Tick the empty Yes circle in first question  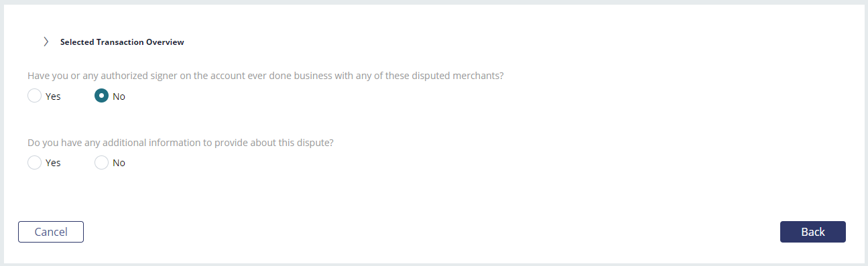pyautogui.click(x=35, y=96)
